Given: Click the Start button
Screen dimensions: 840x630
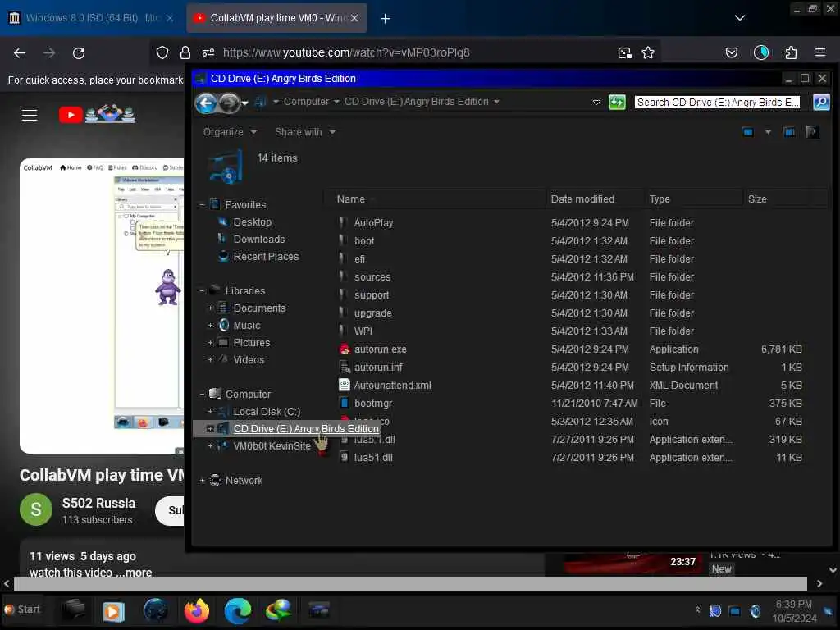Looking at the screenshot, I should pyautogui.click(x=22, y=609).
